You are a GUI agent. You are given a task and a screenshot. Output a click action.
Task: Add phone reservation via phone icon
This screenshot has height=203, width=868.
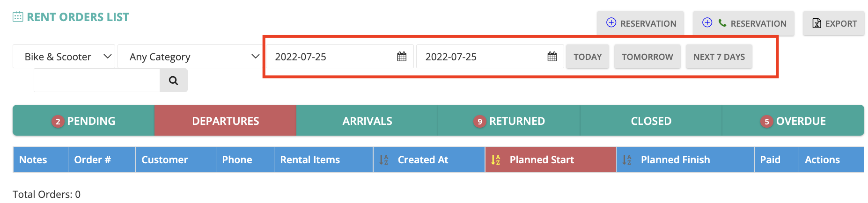click(722, 23)
